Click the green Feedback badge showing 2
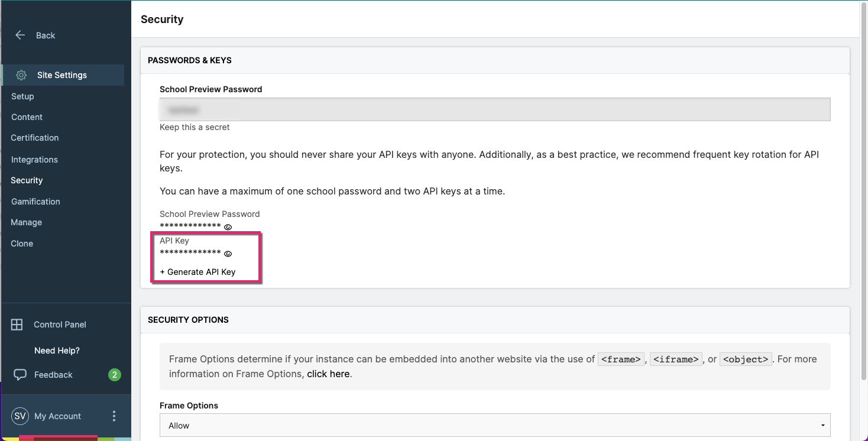This screenshot has height=441, width=868. point(115,375)
